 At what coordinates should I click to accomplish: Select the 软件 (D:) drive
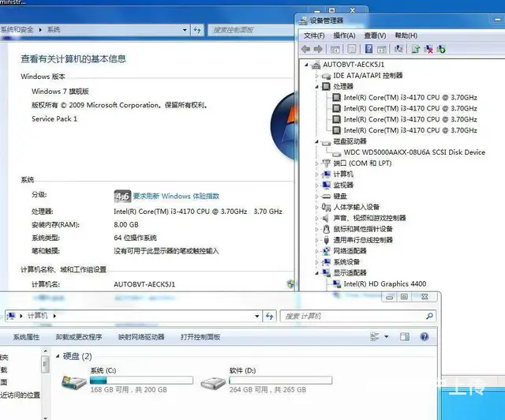pos(267,381)
